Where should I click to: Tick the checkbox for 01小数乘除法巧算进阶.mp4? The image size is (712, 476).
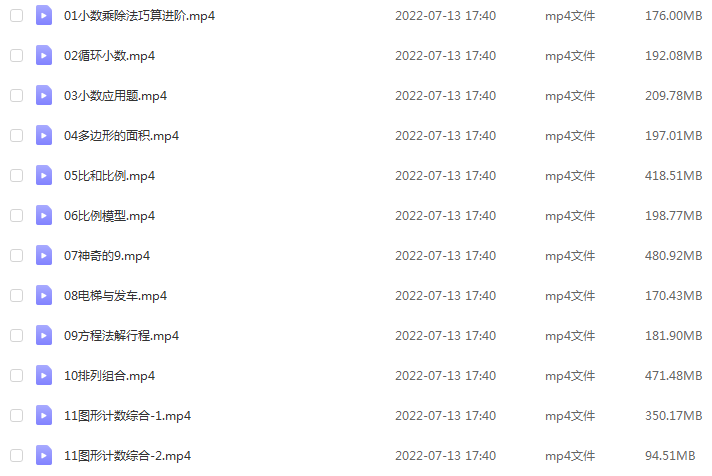point(16,15)
